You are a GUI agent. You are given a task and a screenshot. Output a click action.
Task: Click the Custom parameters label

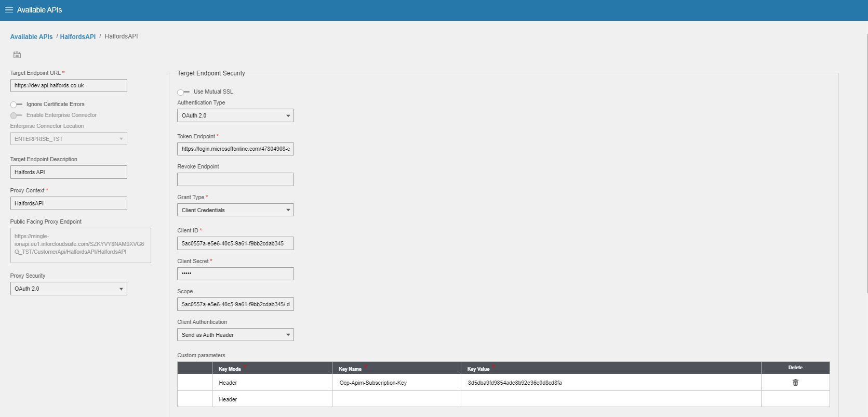coord(201,355)
